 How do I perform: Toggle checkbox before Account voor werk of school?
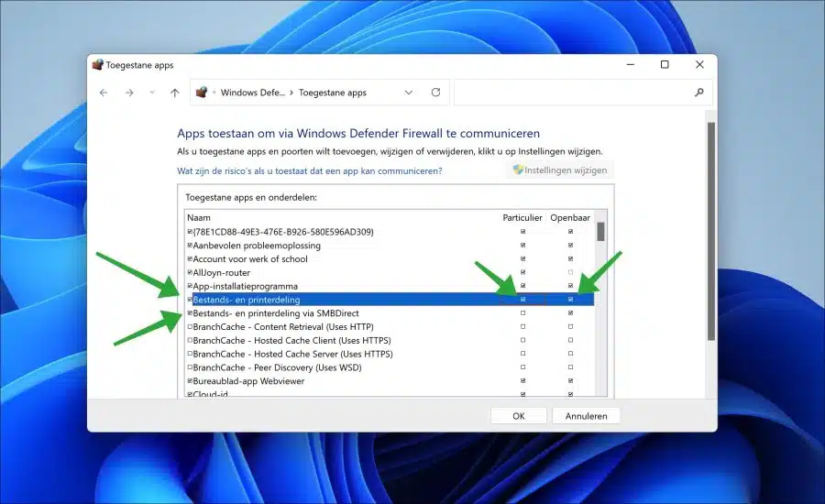point(190,258)
